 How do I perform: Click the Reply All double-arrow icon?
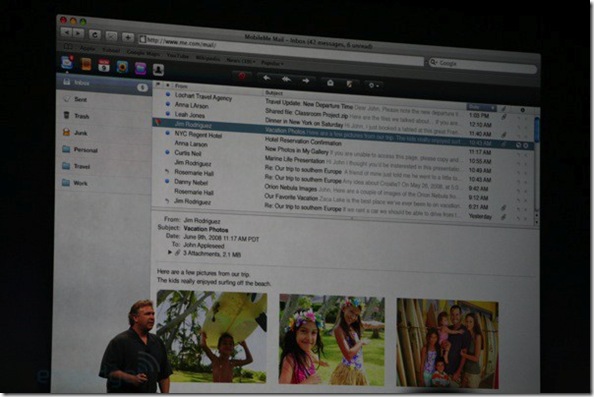click(286, 79)
